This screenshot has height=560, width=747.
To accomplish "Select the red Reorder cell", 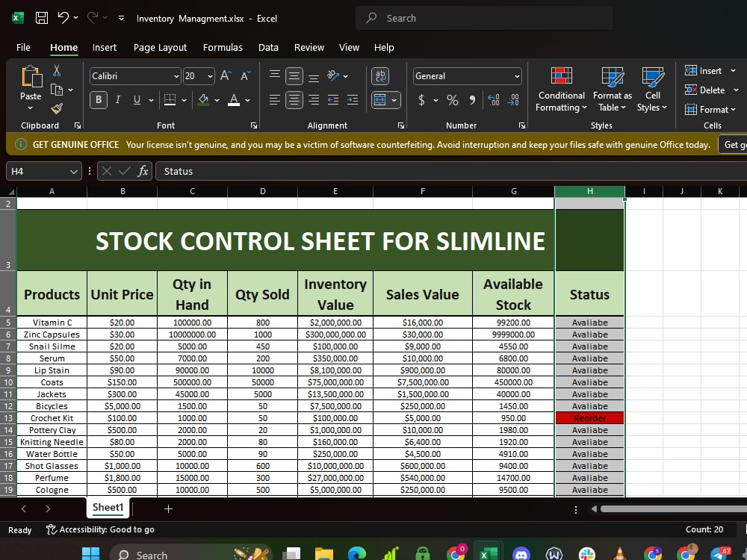I will click(589, 418).
